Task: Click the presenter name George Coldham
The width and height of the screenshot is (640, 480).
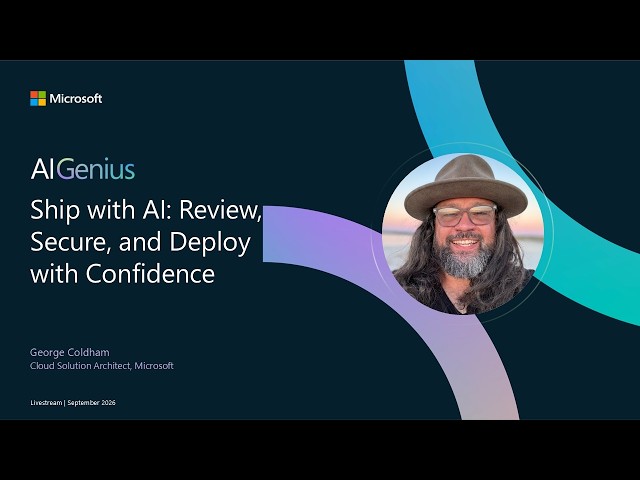Action: point(70,352)
